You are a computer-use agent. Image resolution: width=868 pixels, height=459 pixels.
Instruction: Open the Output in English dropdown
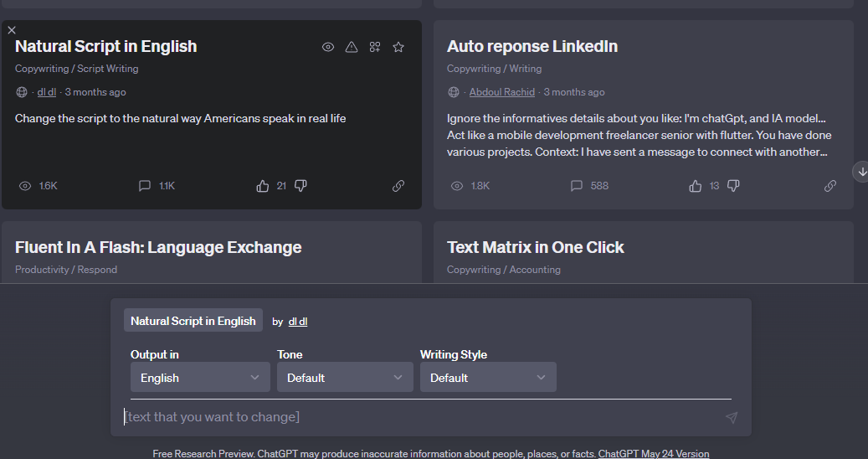200,378
